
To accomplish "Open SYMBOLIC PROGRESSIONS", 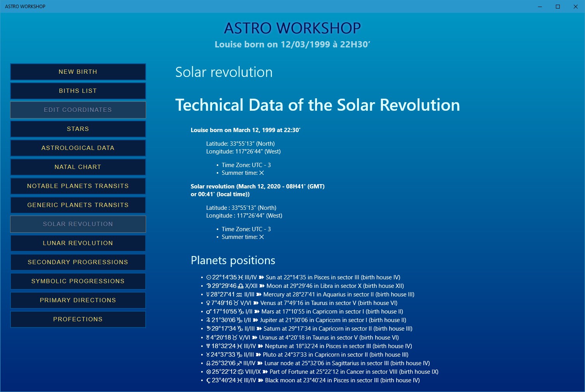I will [78, 281].
